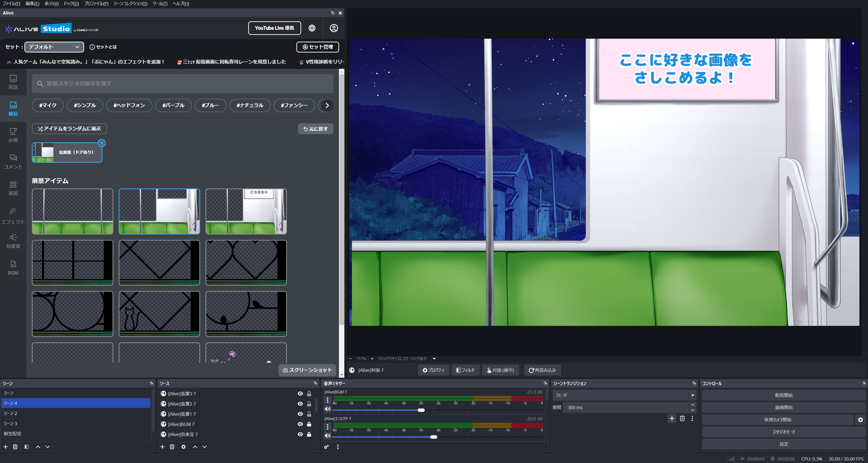Viewport: 868px width, 463px height.
Task: Delete selected source with trash icon
Action: (172, 447)
